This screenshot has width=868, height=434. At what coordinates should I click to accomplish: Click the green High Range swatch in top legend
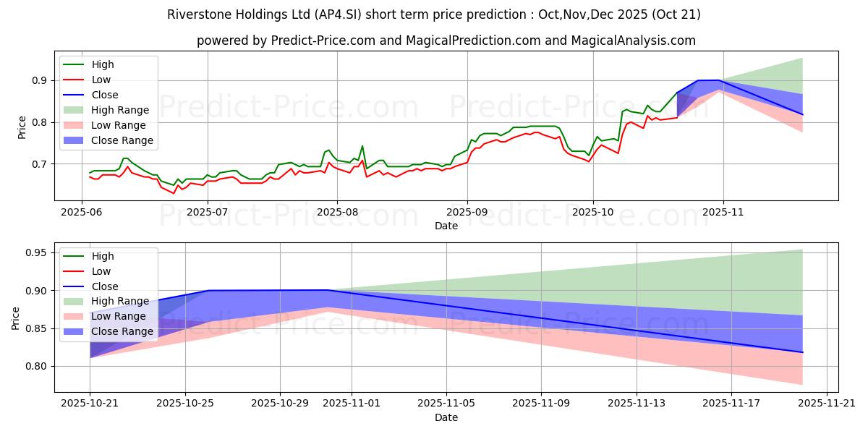tap(75, 110)
